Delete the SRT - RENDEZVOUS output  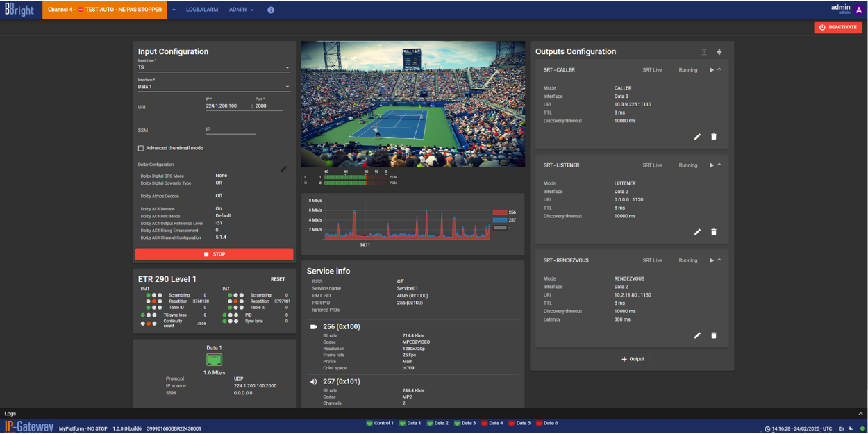point(714,335)
